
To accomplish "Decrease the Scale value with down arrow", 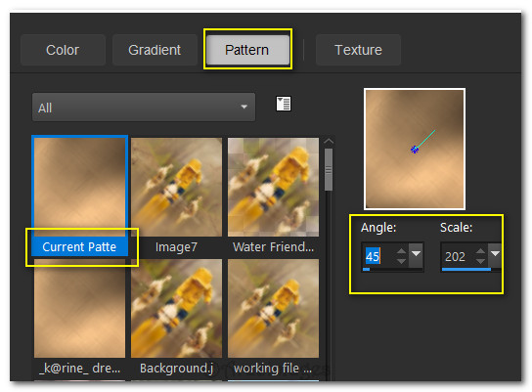I will (480, 261).
